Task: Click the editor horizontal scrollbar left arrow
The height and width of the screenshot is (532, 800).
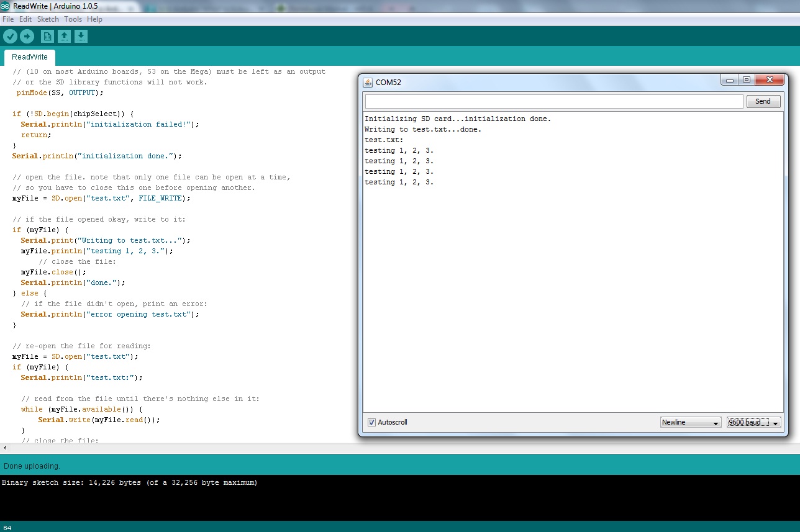Action: (5, 448)
